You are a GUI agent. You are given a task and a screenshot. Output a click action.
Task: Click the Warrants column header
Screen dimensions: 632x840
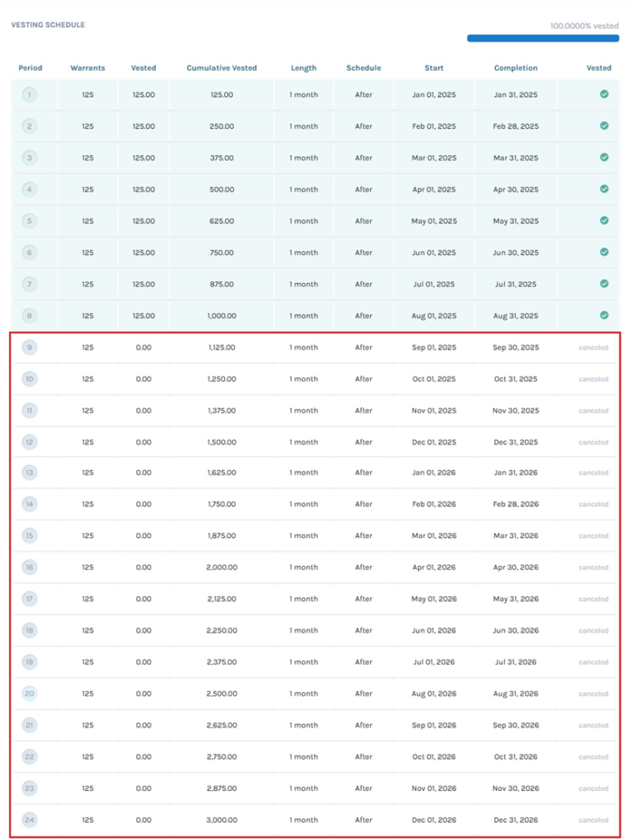[x=88, y=68]
